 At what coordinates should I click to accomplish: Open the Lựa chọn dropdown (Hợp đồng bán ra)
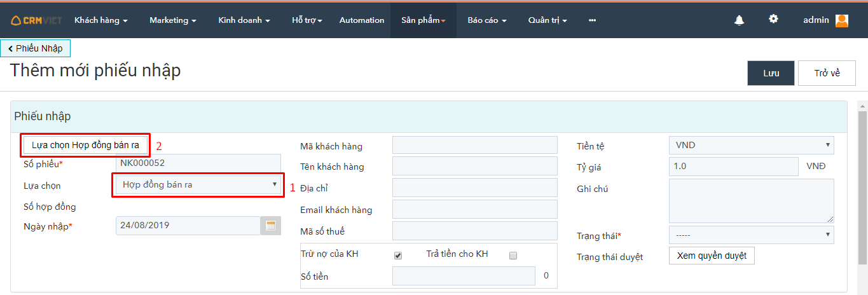(198, 185)
